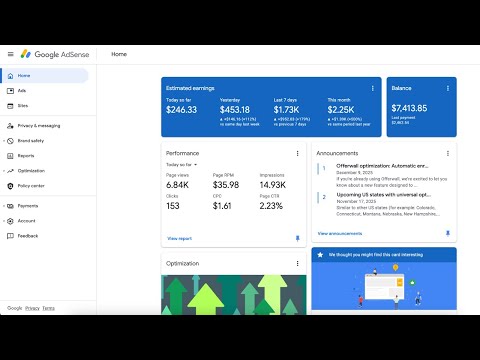Open the Terms footer link
Image resolution: width=480 pixels, height=360 pixels.
click(x=48, y=308)
